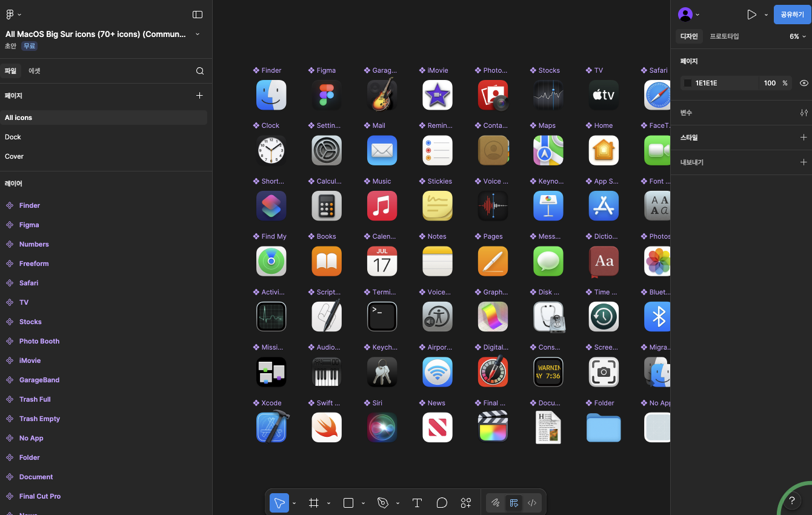Open the user avatar menu
The width and height of the screenshot is (812, 515).
coord(685,15)
